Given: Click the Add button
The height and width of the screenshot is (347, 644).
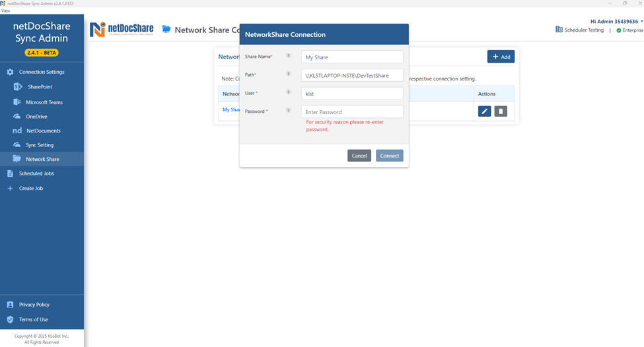Looking at the screenshot, I should pyautogui.click(x=501, y=57).
